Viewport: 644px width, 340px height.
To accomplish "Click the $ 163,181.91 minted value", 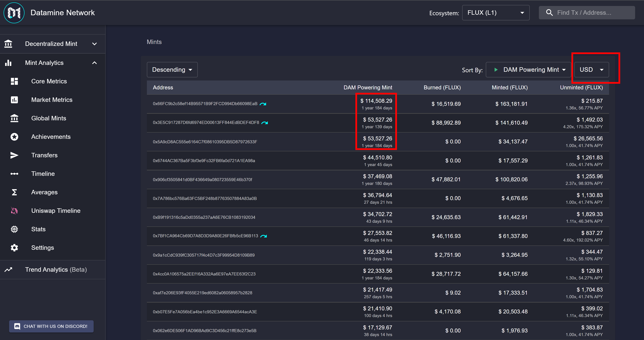I will click(x=512, y=104).
